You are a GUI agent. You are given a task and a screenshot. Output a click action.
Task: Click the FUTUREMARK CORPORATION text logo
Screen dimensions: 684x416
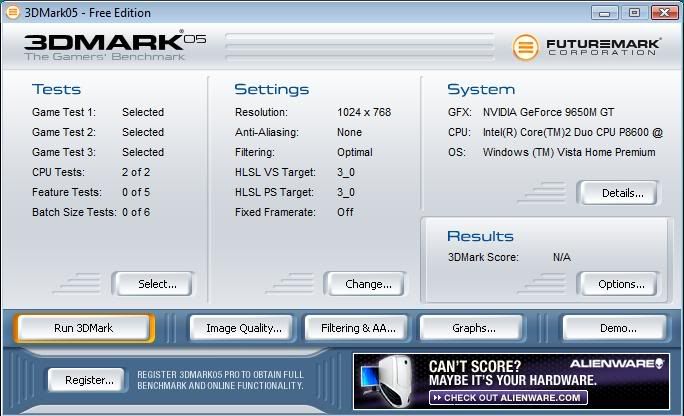click(x=604, y=47)
